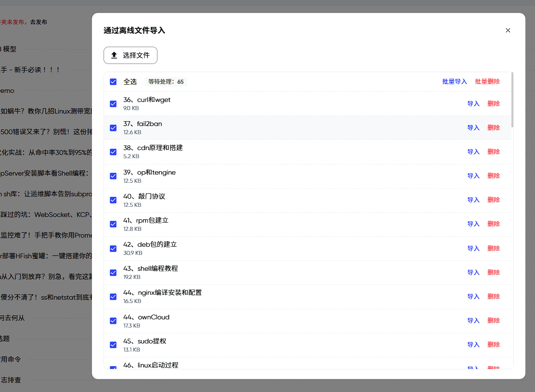Import the 44、nginx编译安装和配置 file
This screenshot has width=535, height=392.
(x=473, y=297)
